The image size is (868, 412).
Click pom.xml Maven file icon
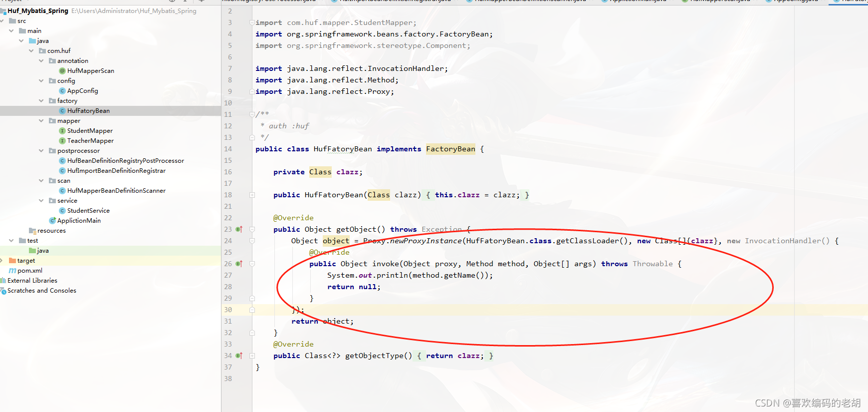(x=12, y=271)
